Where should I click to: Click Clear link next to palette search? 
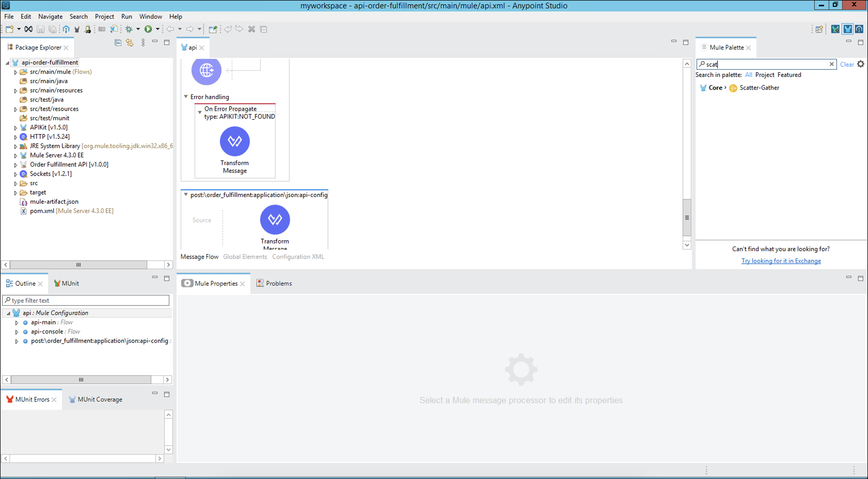pos(846,64)
